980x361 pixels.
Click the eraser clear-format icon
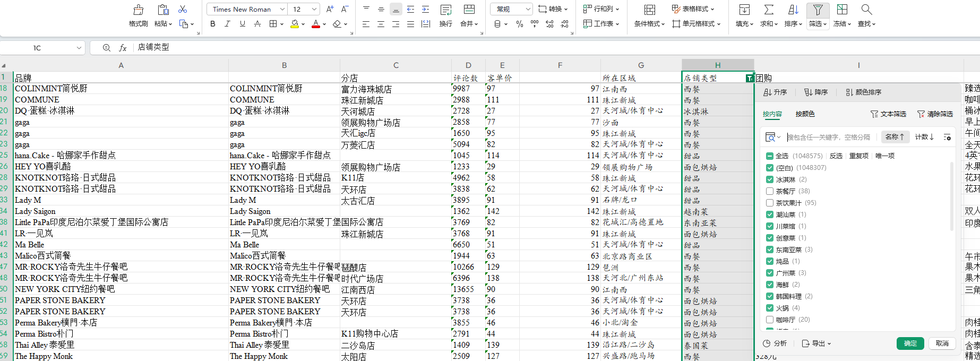[337, 24]
